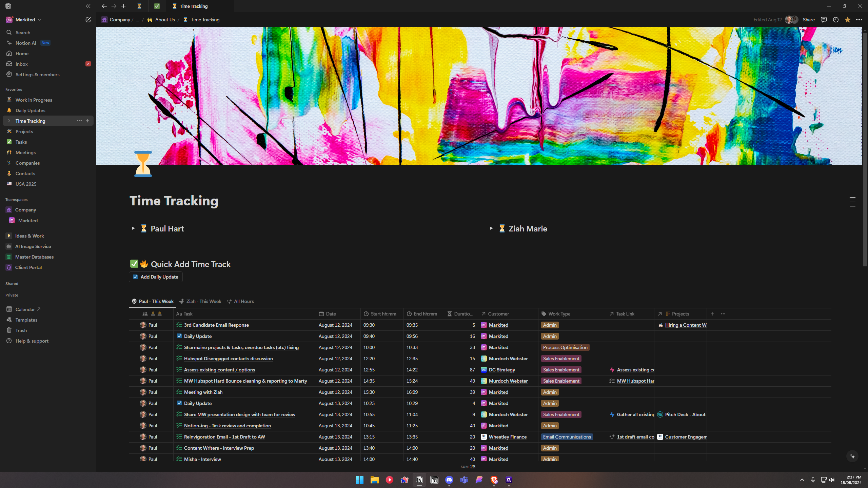This screenshot has height=488, width=868.
Task: Open Search in the sidebar
Action: (x=48, y=32)
